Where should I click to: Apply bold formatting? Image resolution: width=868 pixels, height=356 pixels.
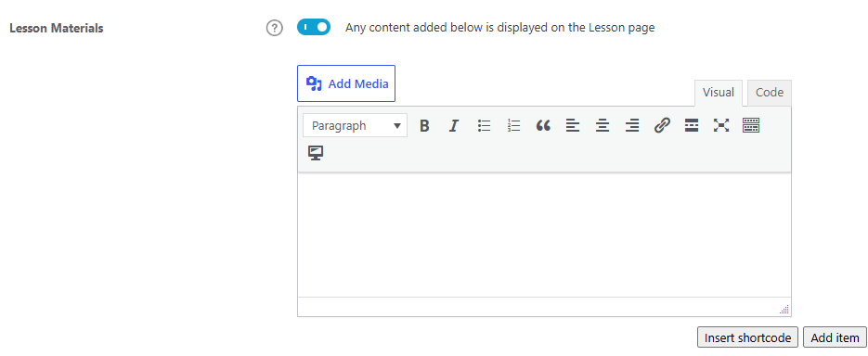click(424, 125)
